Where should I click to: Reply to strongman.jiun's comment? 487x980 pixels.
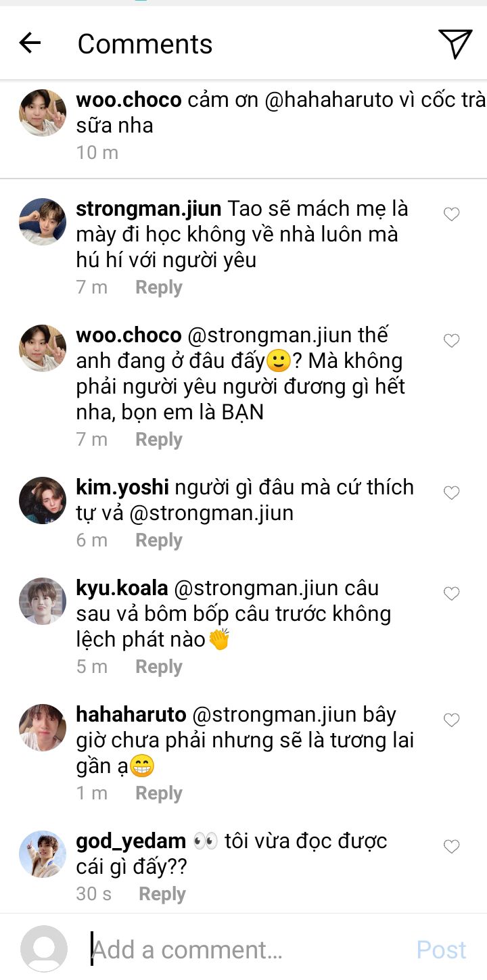click(159, 287)
